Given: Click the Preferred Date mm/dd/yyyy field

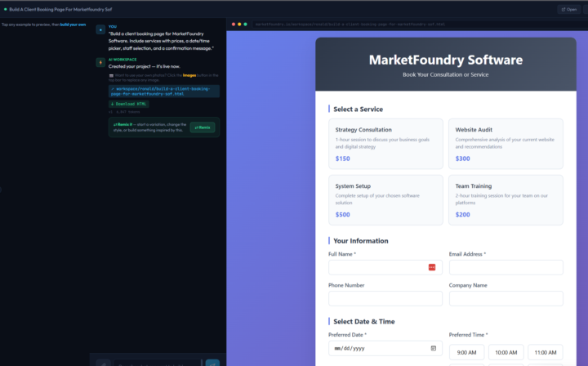Looking at the screenshot, I should 385,348.
